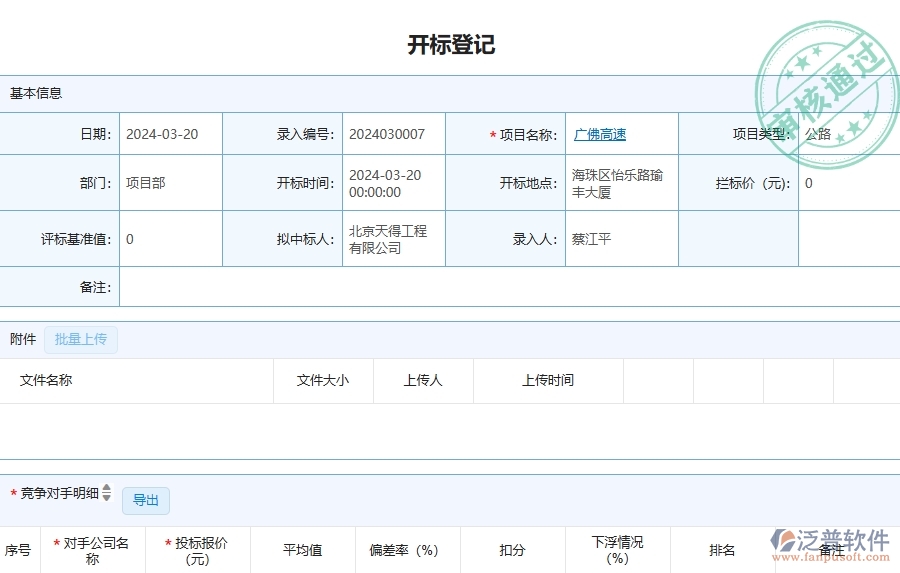The image size is (900, 573).
Task: Click the 扣分 column header
Action: click(x=513, y=550)
